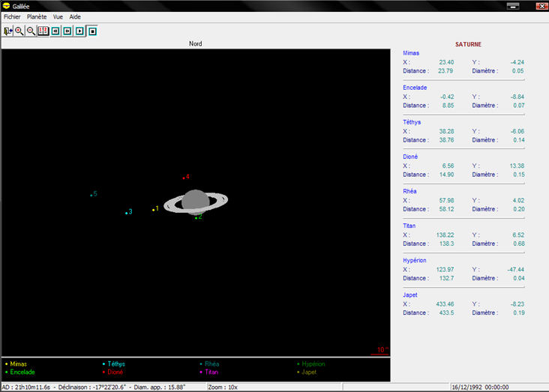Click the Nord label above the view
This screenshot has height=392, width=549.
click(195, 43)
